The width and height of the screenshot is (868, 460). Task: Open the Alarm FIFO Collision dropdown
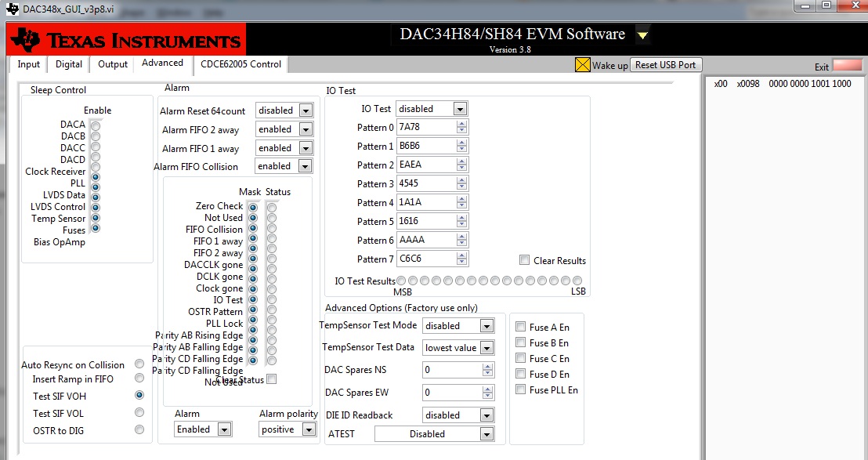(x=305, y=166)
